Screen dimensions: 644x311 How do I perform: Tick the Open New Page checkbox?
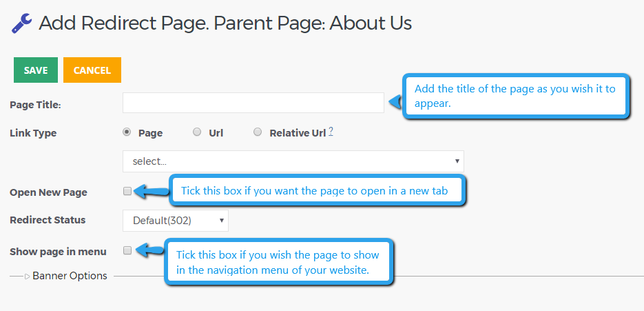[x=127, y=191]
